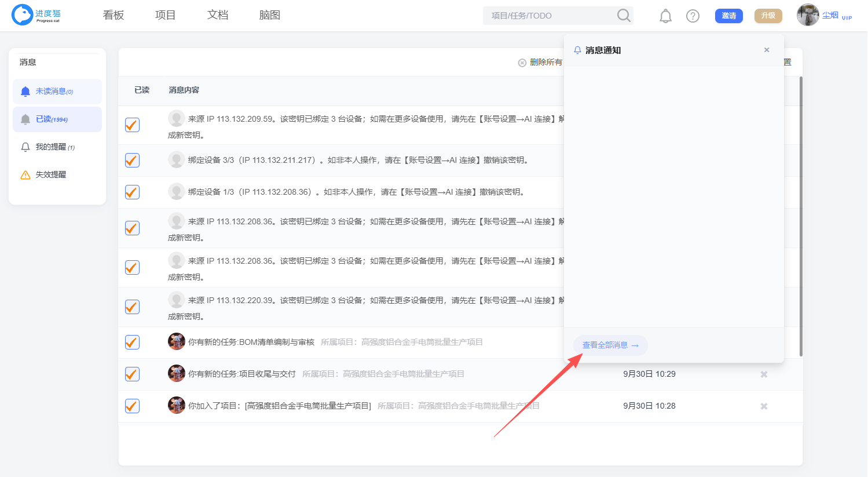Delete the message dated 9月30日 10:29
868x477 pixels.
[764, 374]
